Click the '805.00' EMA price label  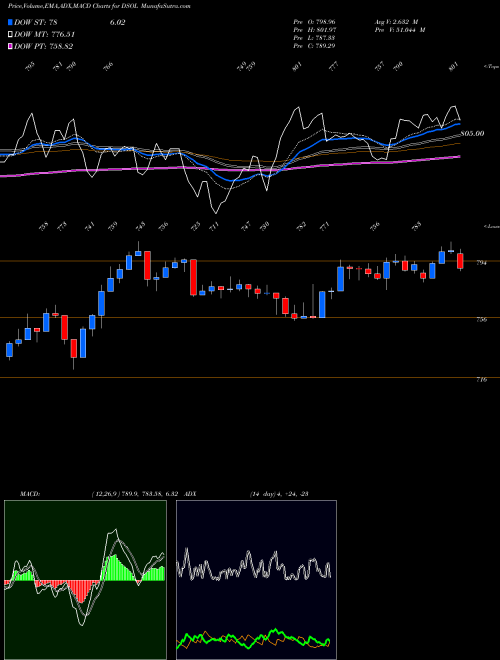click(x=472, y=133)
